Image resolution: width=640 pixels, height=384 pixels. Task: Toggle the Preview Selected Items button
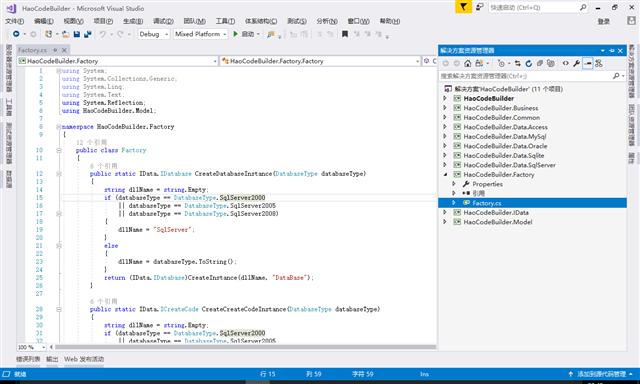coord(587,63)
